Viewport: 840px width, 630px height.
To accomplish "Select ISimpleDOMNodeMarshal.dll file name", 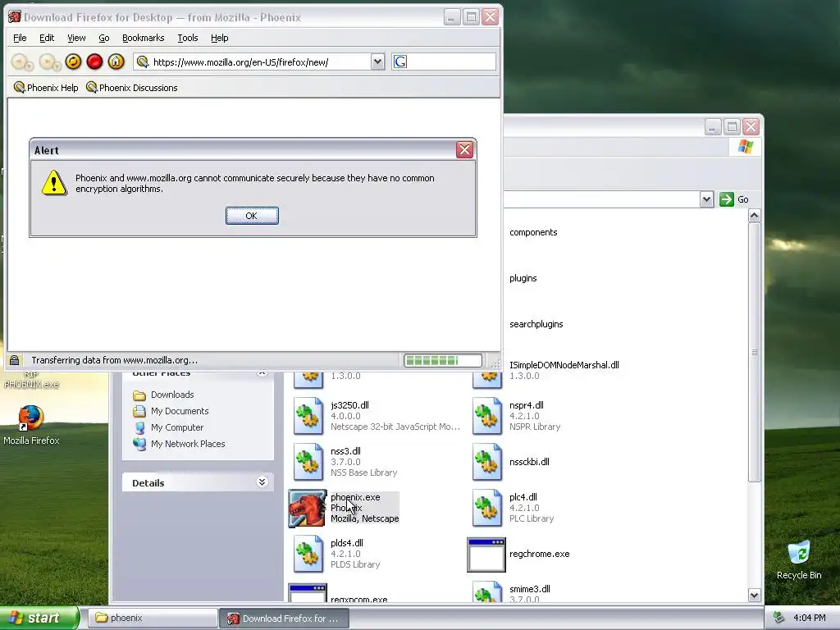I will pyautogui.click(x=564, y=365).
